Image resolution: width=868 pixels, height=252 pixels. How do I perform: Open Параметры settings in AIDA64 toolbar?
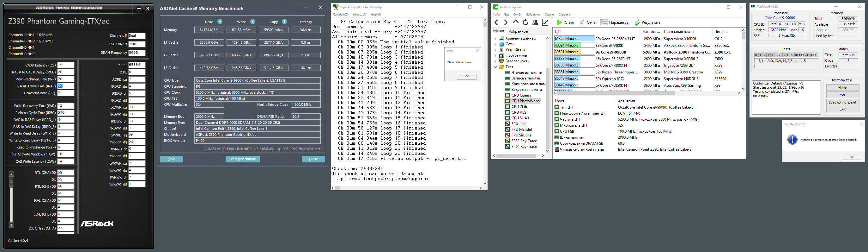(615, 22)
